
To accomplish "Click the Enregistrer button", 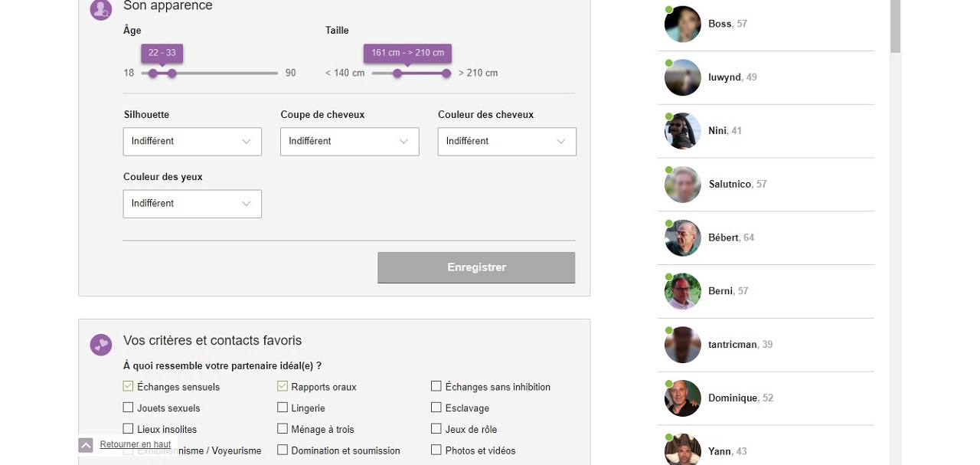I will point(476,267).
